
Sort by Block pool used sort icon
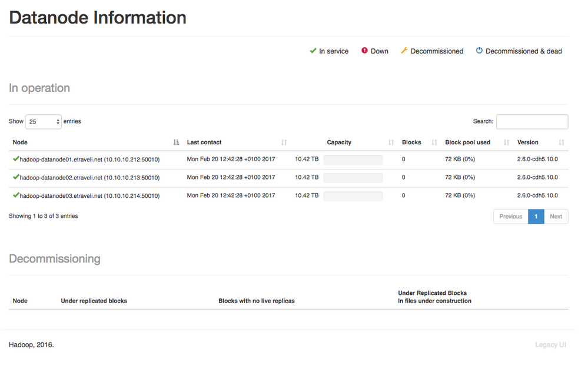click(x=506, y=142)
